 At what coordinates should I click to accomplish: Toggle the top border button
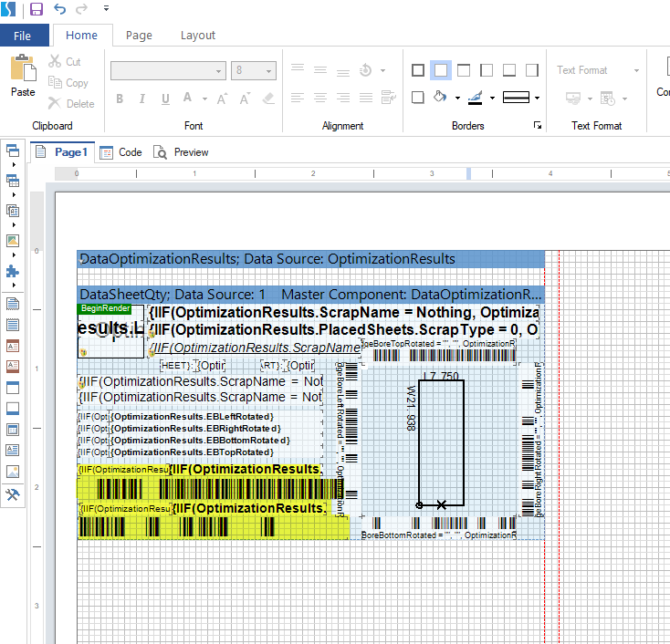(x=464, y=70)
